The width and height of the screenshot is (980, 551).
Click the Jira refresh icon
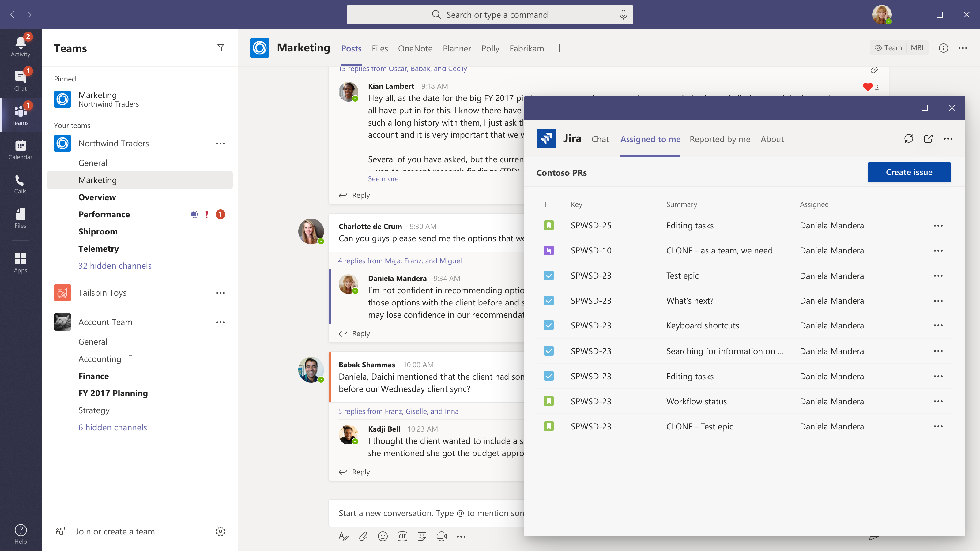pos(908,139)
